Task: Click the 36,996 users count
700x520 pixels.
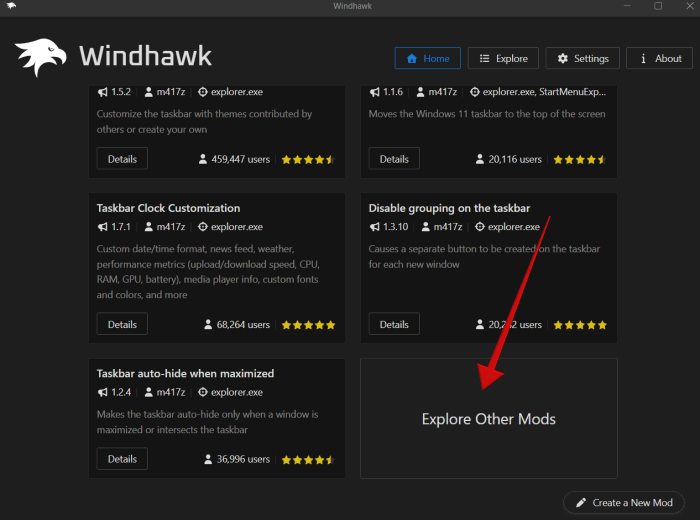Action: (x=243, y=459)
